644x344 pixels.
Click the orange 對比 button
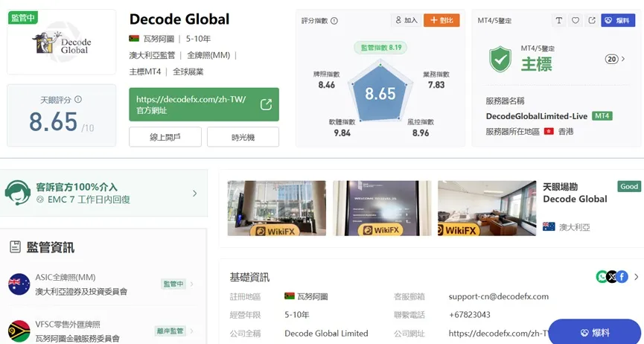tap(441, 20)
